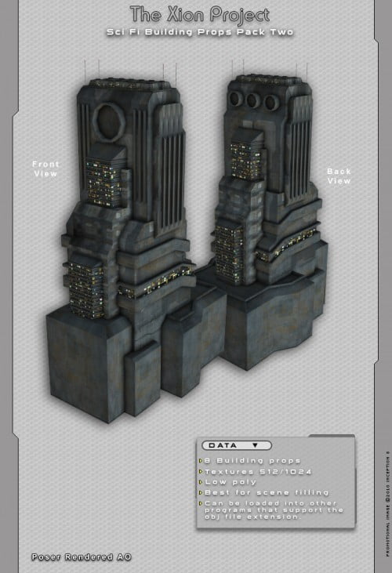Image resolution: width=392 pixels, height=573 pixels.
Task: Click the vertical promotional image copyright text
Action: tap(387, 504)
